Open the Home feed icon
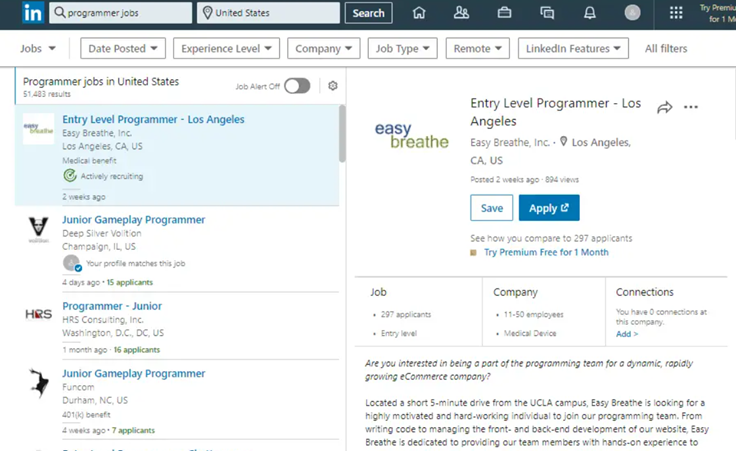The height and width of the screenshot is (451, 736). (419, 13)
